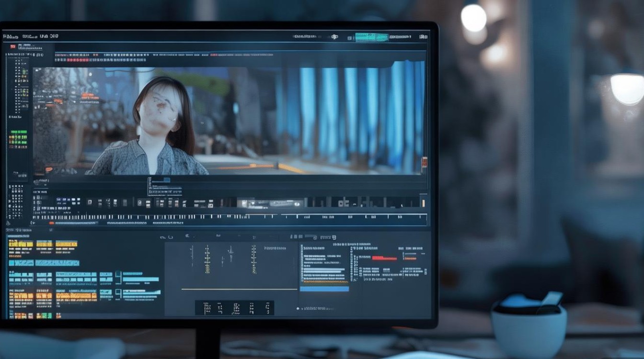Click the teal progress bar in the editor's top bar
Image resolution: width=644 pixels, height=359 pixels.
tap(371, 37)
